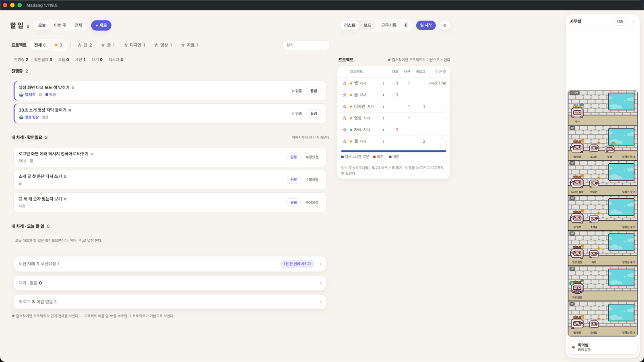Screen dimensions: 644x362
Task: Expand the 대기 · 멈춤 row
Action: (x=170, y=283)
